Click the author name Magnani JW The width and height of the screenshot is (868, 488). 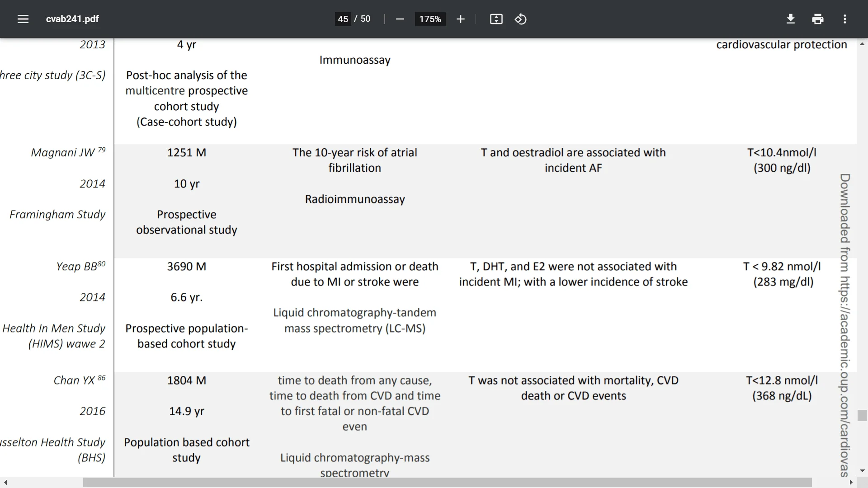coord(63,153)
